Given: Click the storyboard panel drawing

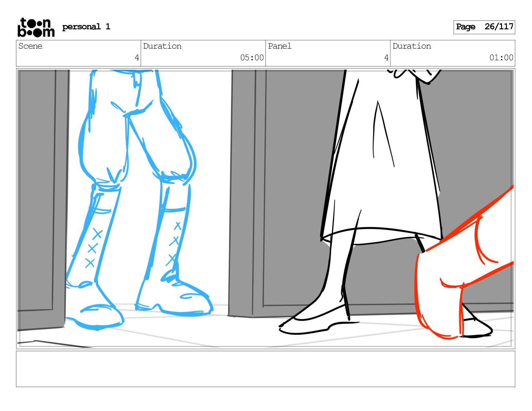Looking at the screenshot, I should tap(265, 209).
